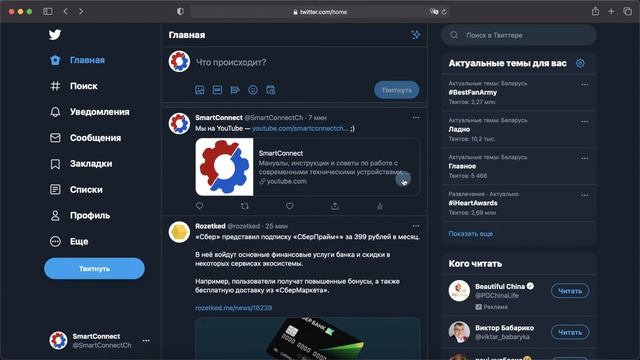Click the large Твитнуть sidebar button
Screen dimensions: 640x360
click(94, 269)
